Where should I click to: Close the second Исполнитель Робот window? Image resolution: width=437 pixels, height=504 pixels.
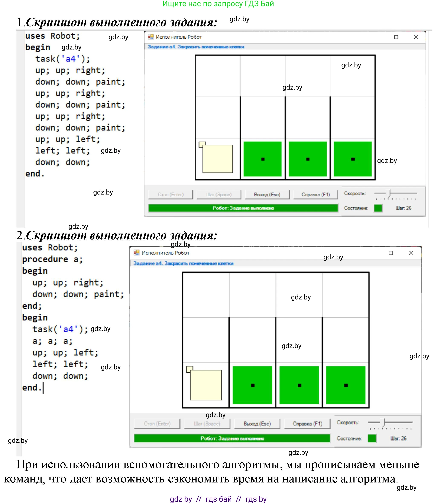(411, 253)
